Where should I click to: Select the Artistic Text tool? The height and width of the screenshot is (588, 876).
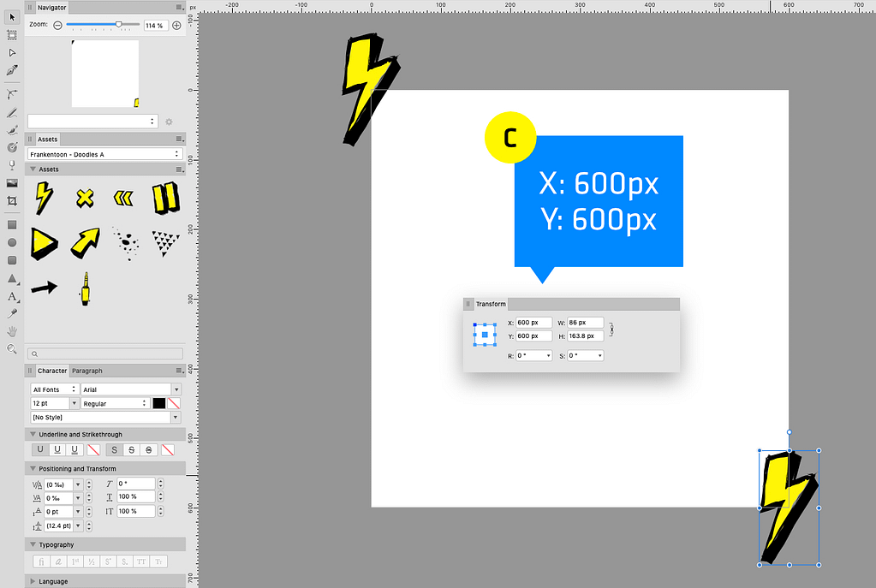pyautogui.click(x=12, y=296)
